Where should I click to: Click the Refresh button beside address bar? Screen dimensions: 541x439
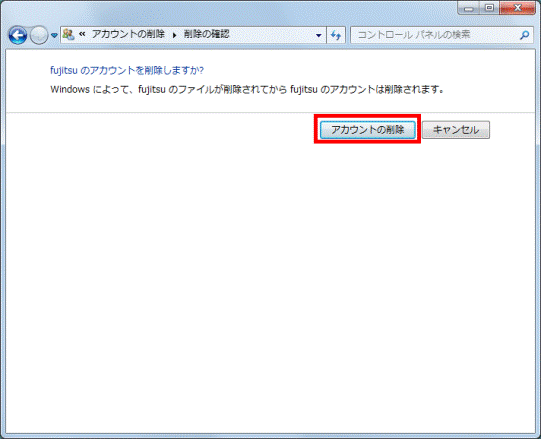point(336,35)
